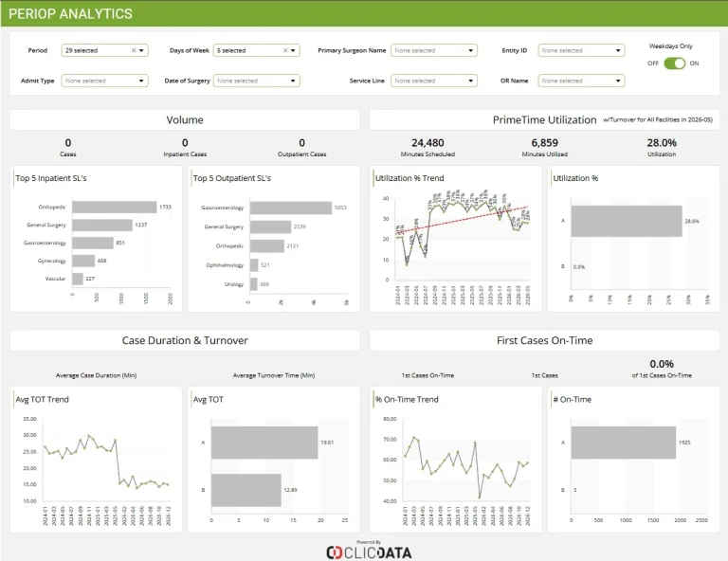Click the Volume section header
The width and height of the screenshot is (728, 561).
click(185, 120)
